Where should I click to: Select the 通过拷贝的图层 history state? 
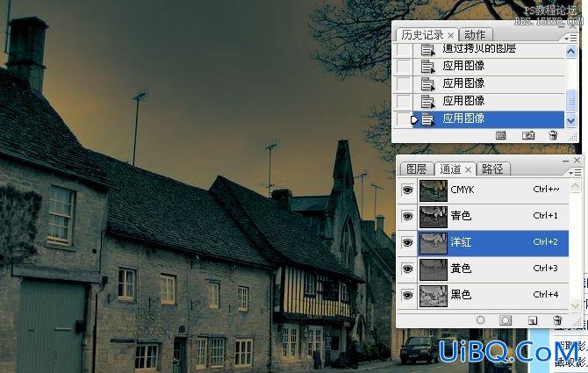point(489,49)
